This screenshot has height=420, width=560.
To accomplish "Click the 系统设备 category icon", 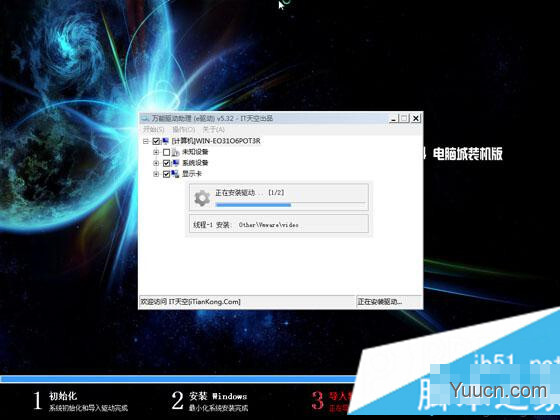I will click(175, 163).
